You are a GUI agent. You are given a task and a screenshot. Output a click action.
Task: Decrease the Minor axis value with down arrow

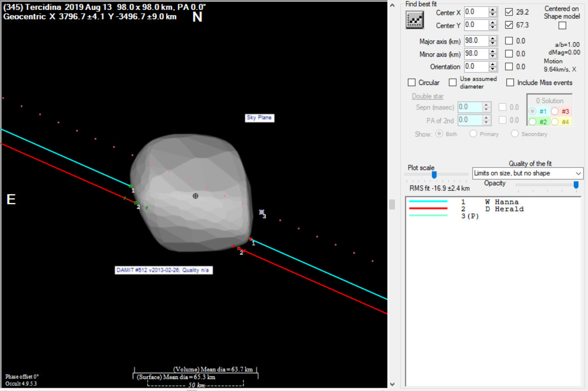pyautogui.click(x=493, y=56)
